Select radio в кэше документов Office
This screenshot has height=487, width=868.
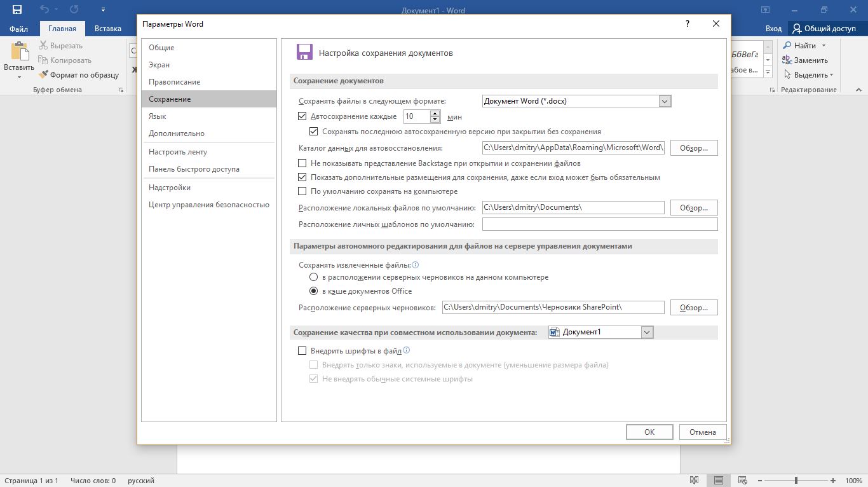pyautogui.click(x=314, y=291)
